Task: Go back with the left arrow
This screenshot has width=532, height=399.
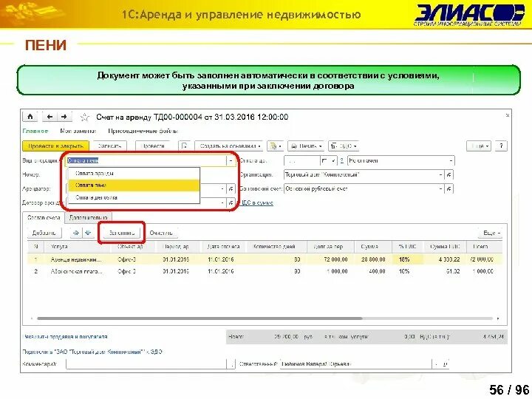Action: point(50,117)
